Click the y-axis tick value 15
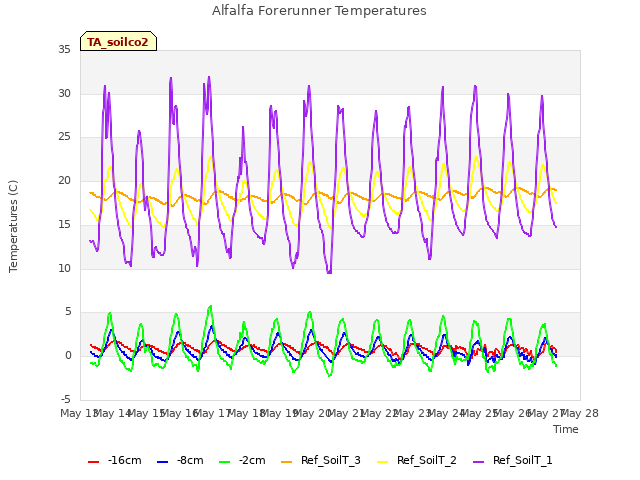 (x=64, y=224)
